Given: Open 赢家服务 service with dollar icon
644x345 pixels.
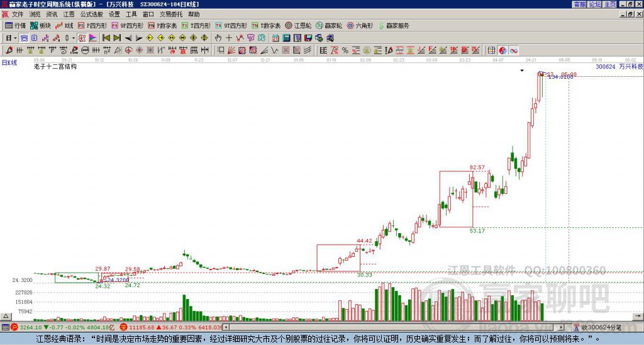Looking at the screenshot, I should (394, 25).
